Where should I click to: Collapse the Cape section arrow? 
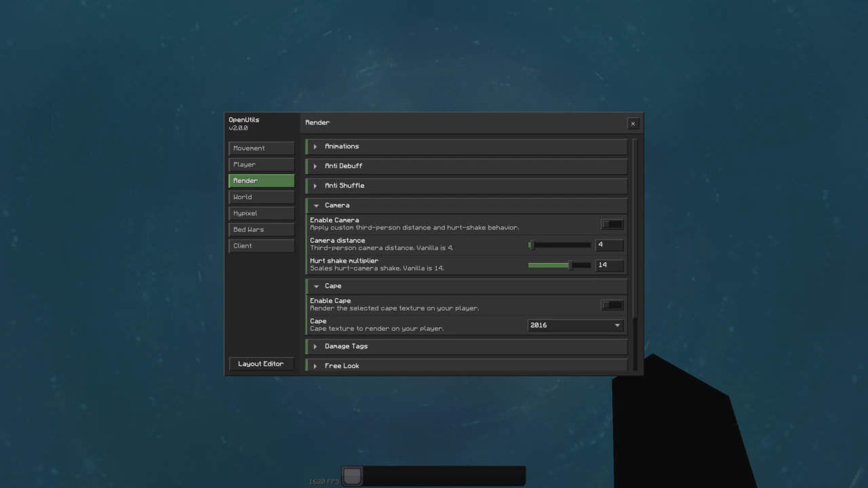click(x=316, y=286)
